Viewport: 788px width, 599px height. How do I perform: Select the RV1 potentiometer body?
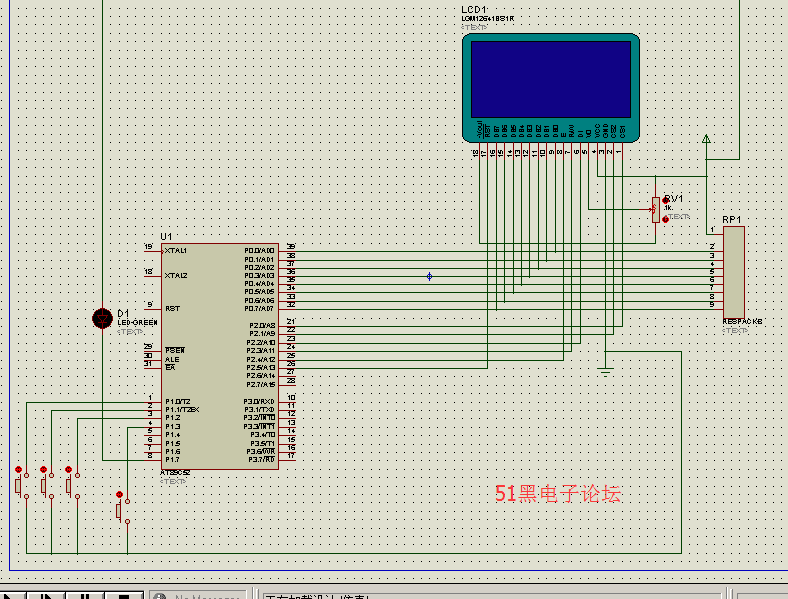click(655, 210)
